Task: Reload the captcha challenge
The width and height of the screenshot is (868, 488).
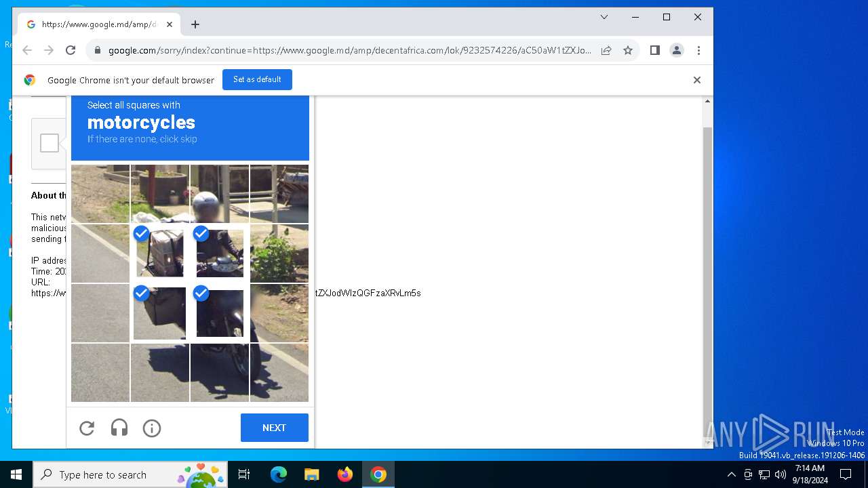Action: 87,428
